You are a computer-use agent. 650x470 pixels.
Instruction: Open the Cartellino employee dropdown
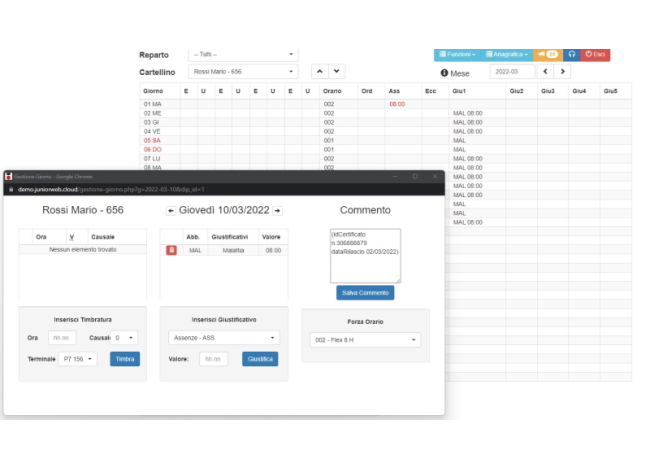click(243, 72)
